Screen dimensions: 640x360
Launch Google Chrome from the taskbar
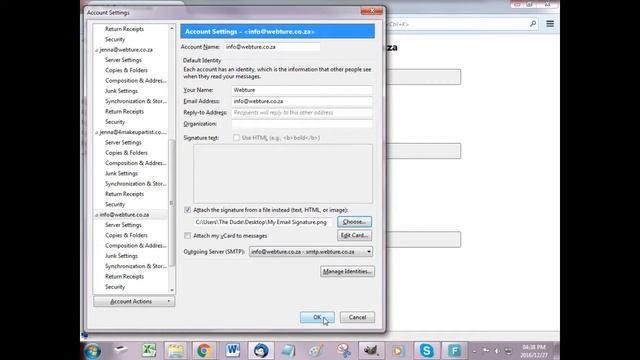(204, 351)
